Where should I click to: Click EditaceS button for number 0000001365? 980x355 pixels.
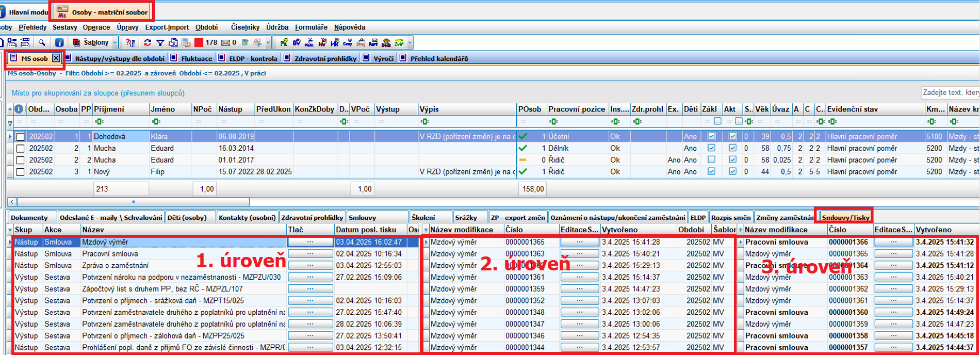click(579, 242)
